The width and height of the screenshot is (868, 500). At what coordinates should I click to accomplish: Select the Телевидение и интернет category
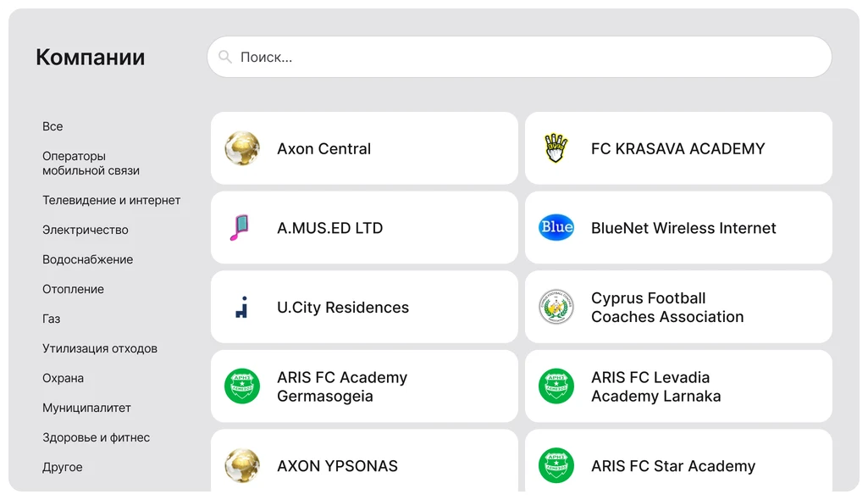pyautogui.click(x=111, y=200)
